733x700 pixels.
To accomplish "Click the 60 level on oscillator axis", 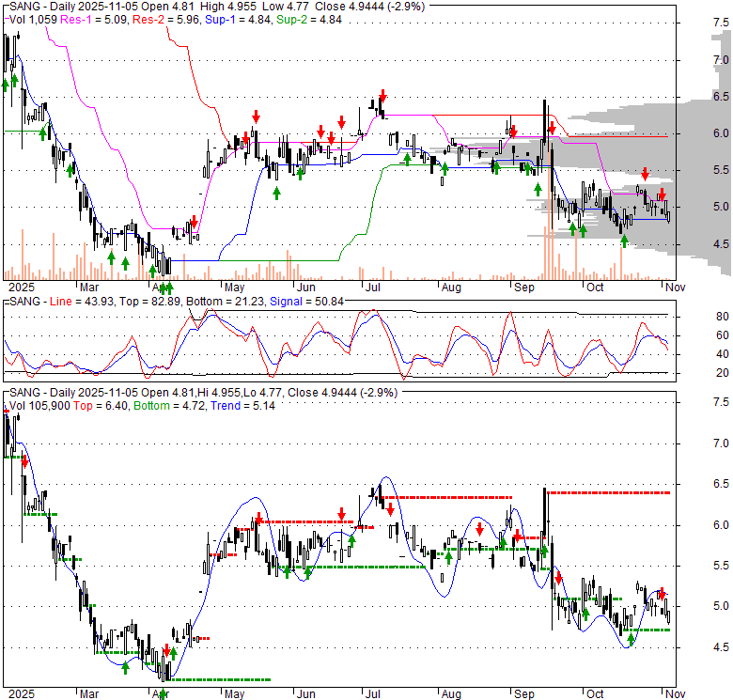I will (723, 335).
